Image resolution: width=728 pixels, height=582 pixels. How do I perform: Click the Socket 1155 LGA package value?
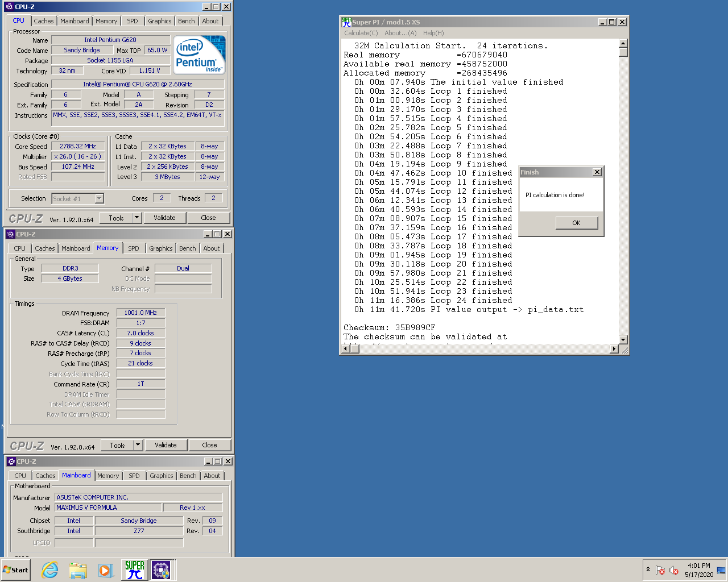pyautogui.click(x=110, y=60)
